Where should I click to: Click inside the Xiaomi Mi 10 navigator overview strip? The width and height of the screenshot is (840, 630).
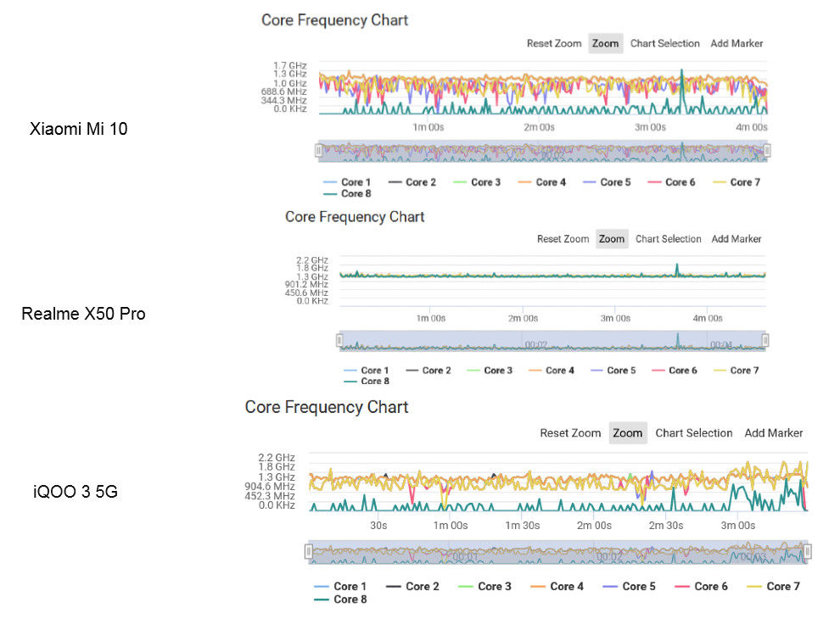click(x=543, y=151)
